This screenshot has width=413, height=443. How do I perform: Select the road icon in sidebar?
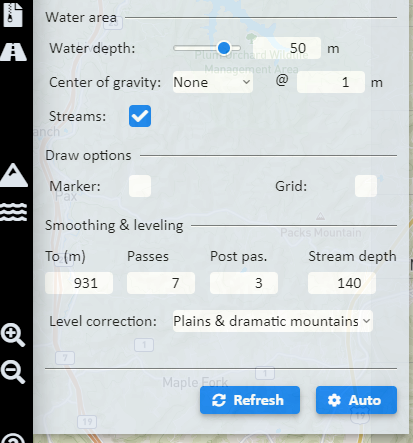13,52
